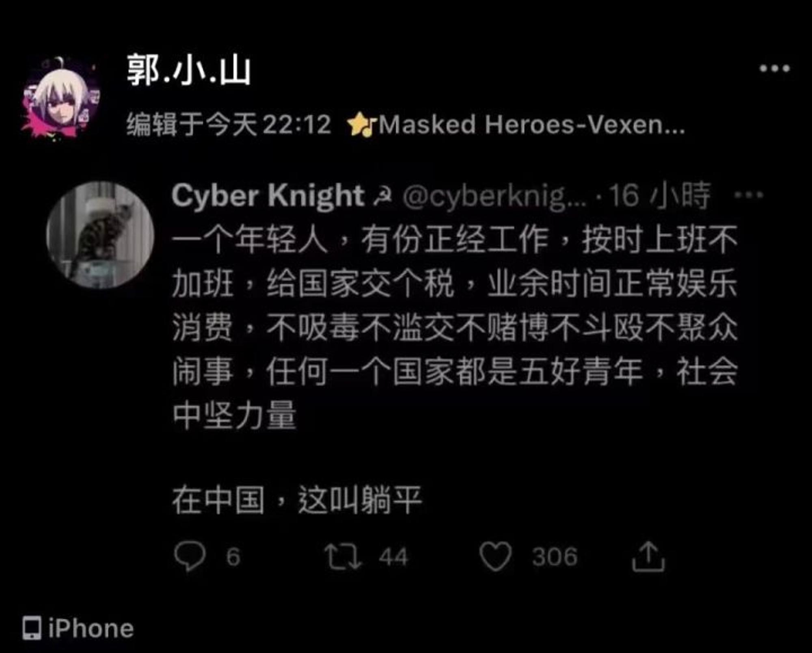The width and height of the screenshot is (812, 653).
Task: Tap the 44 retweets count
Action: [x=393, y=557]
